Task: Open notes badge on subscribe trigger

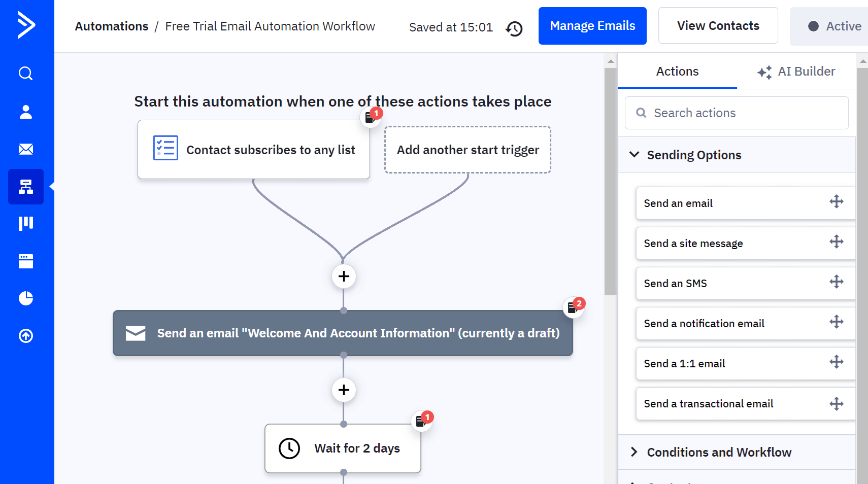Action: pos(371,117)
